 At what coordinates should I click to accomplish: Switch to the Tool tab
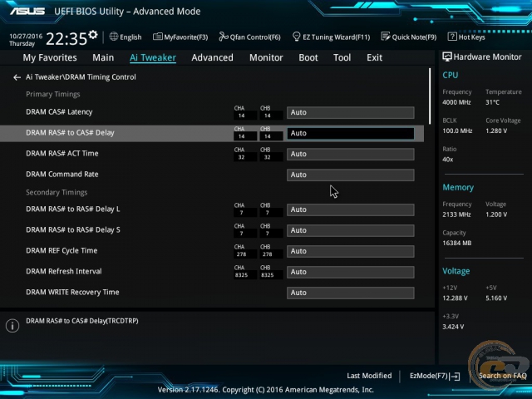tap(342, 57)
